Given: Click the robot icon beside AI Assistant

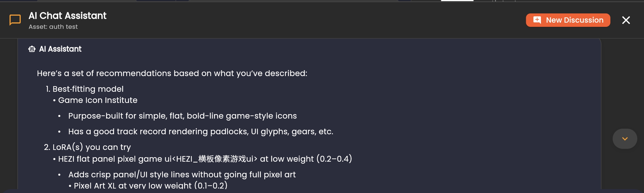Looking at the screenshot, I should (32, 49).
